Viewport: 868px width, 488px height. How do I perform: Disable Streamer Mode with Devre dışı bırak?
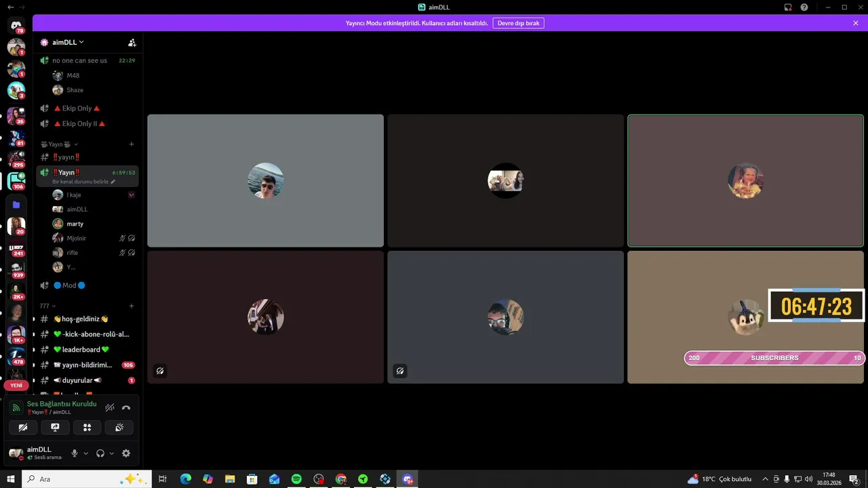(x=518, y=23)
